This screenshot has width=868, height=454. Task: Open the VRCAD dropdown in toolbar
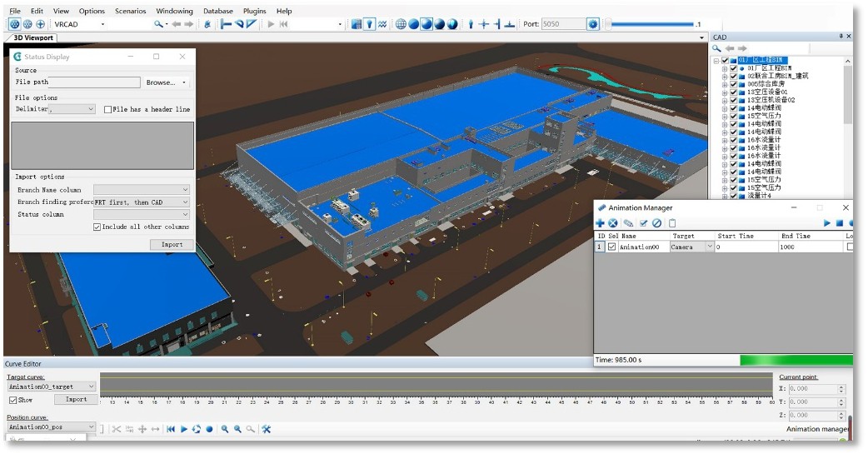(x=79, y=24)
